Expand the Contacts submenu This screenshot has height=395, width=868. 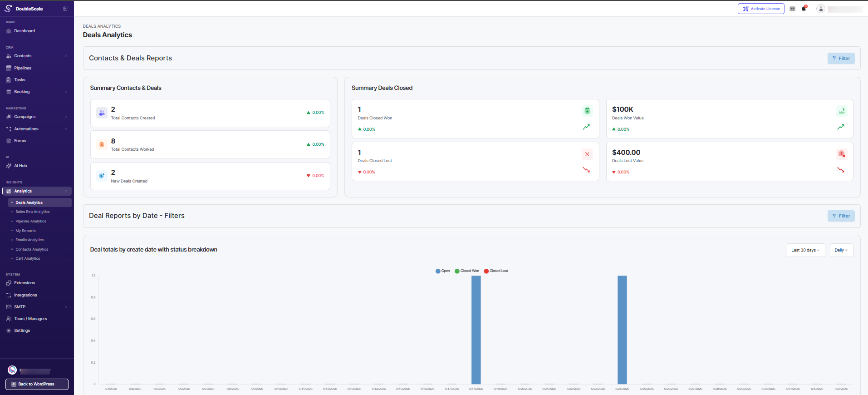(x=66, y=56)
